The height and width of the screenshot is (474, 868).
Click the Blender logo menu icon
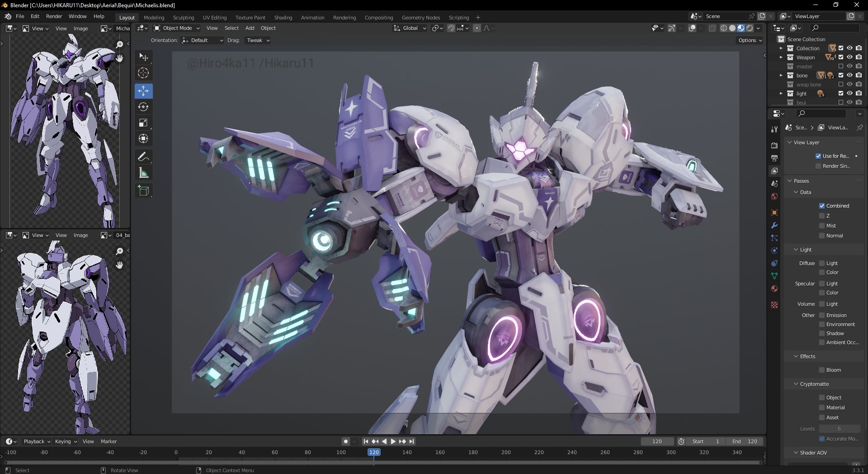click(8, 16)
